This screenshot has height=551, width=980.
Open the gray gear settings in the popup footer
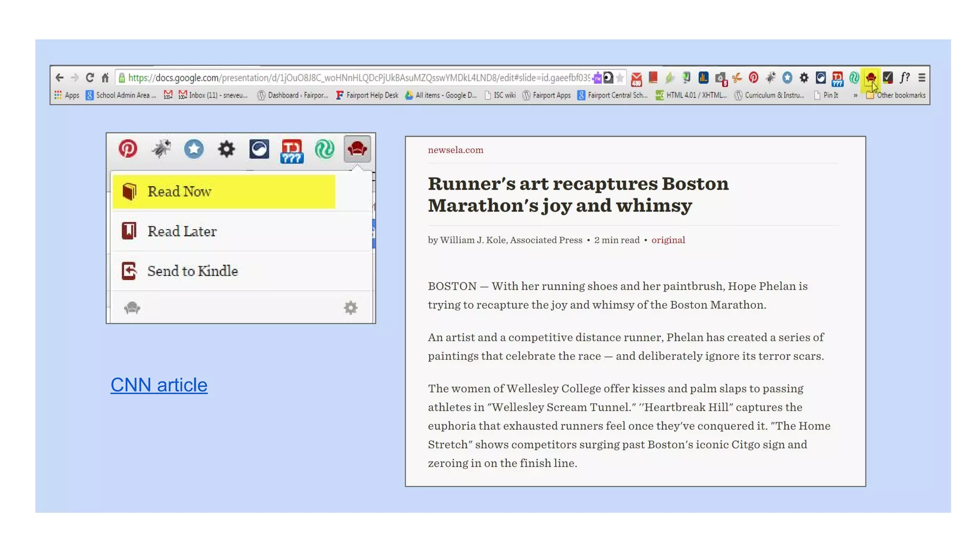click(351, 308)
